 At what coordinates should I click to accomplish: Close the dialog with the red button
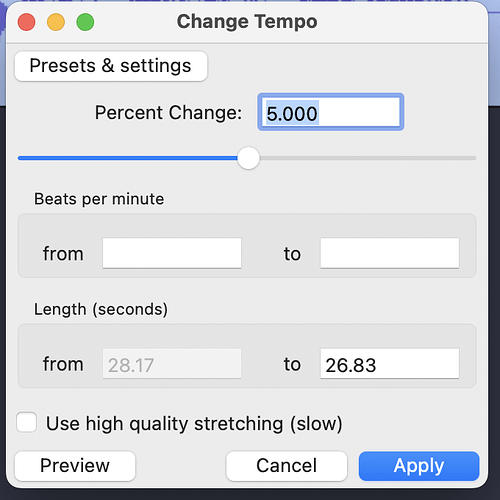click(x=27, y=22)
